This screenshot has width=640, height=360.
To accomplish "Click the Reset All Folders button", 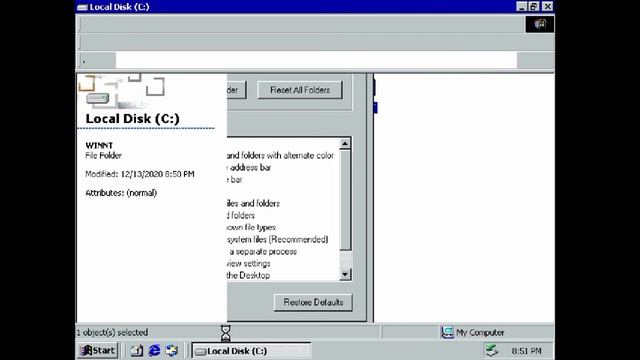I will pos(300,90).
